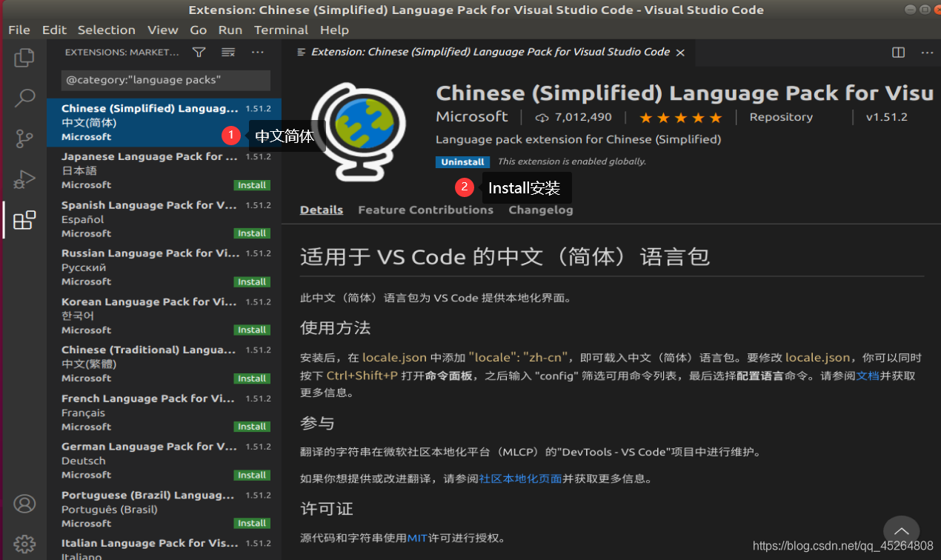Open the Terminal menu

pyautogui.click(x=281, y=30)
